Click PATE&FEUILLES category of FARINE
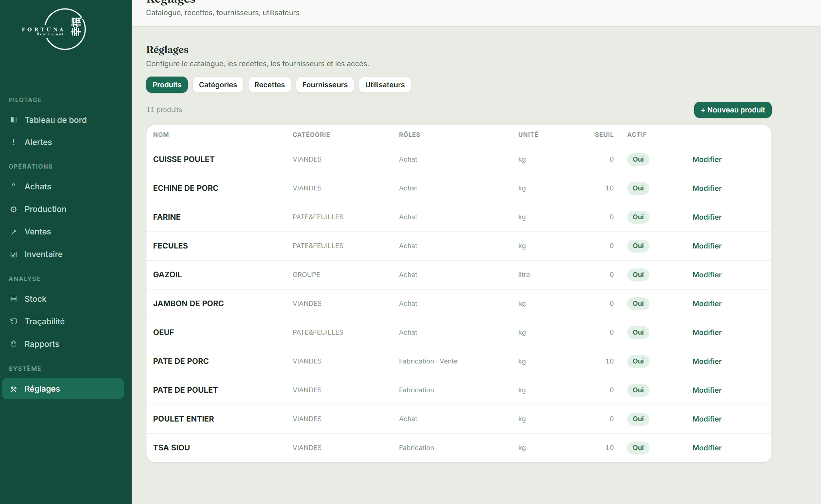Image resolution: width=821 pixels, height=504 pixels. [318, 217]
